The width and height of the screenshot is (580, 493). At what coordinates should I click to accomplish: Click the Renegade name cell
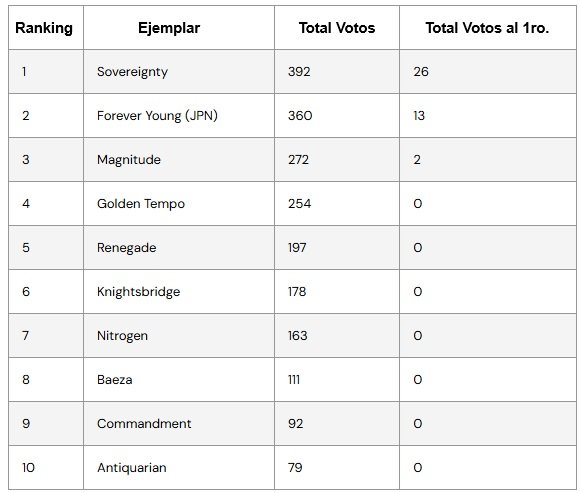click(x=127, y=248)
